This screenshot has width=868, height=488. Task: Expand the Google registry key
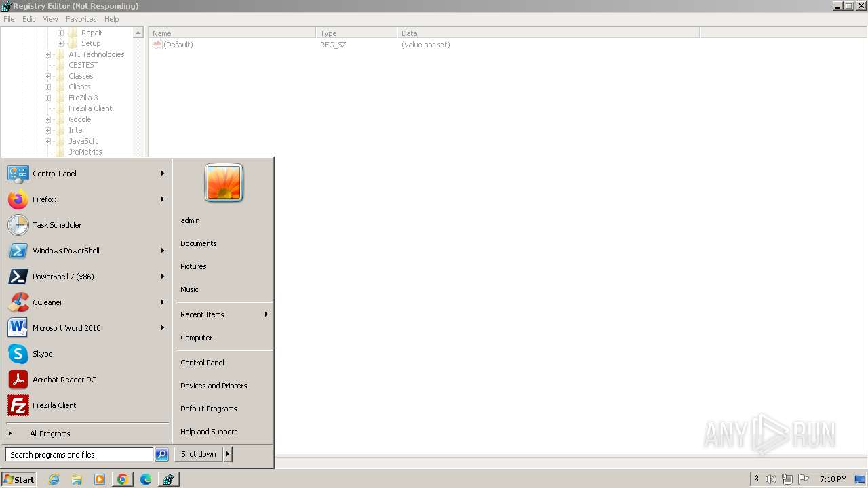pyautogui.click(x=47, y=119)
